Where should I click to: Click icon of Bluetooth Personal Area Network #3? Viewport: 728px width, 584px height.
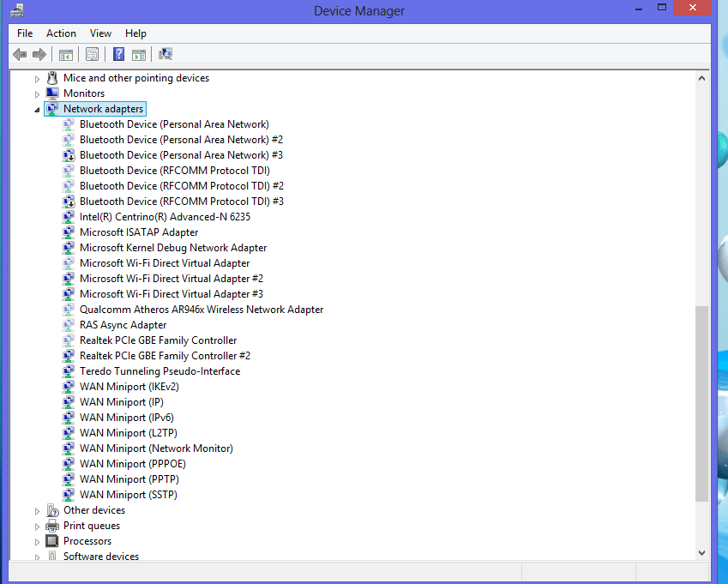[x=69, y=155]
